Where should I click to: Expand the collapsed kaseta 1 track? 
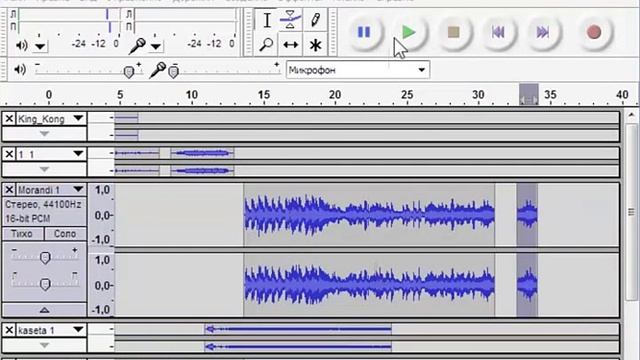click(x=44, y=345)
